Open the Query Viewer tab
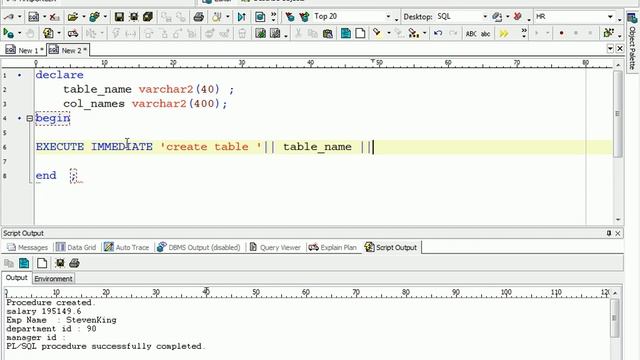 coord(275,247)
